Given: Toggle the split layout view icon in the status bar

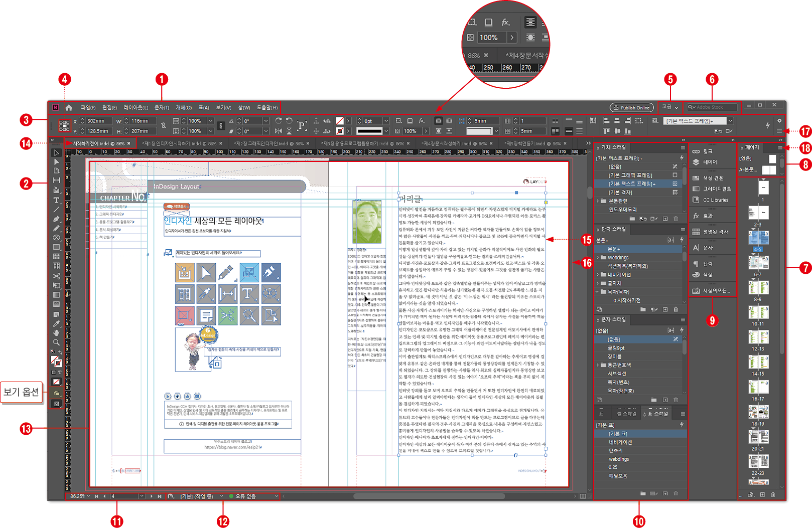Looking at the screenshot, I should (583, 496).
